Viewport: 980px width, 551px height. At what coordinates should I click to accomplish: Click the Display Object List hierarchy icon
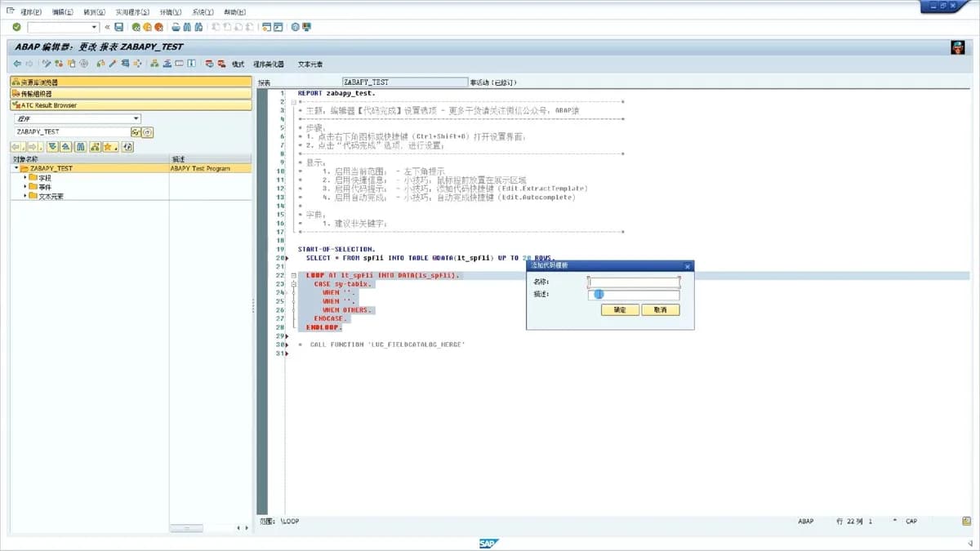(x=154, y=64)
